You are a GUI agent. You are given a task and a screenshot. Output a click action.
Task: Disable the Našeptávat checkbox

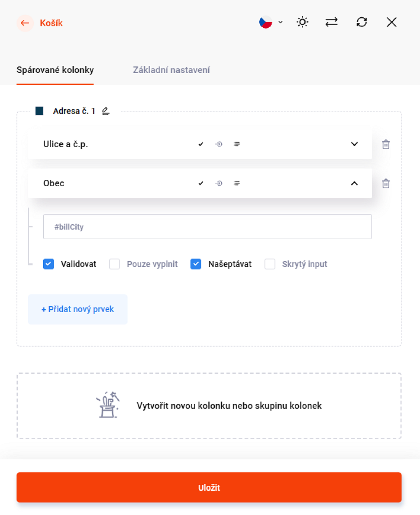[x=196, y=264]
